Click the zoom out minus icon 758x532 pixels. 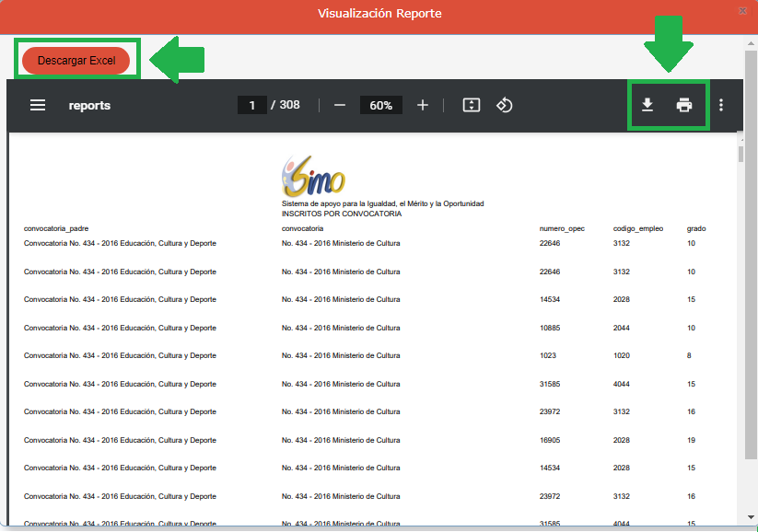[339, 105]
